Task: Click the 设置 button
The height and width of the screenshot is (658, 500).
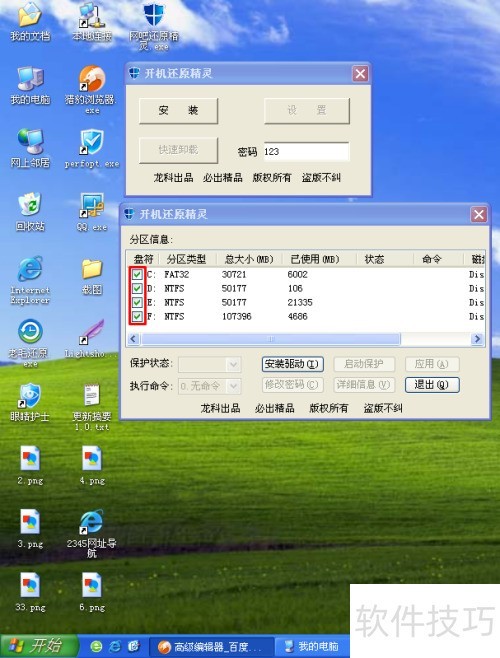Action: 307,111
